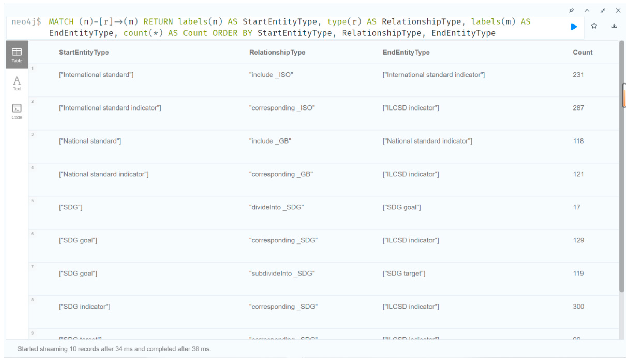Viewport: 630px width, 364px height.
Task: Save query as favorite with star icon
Action: (x=594, y=26)
